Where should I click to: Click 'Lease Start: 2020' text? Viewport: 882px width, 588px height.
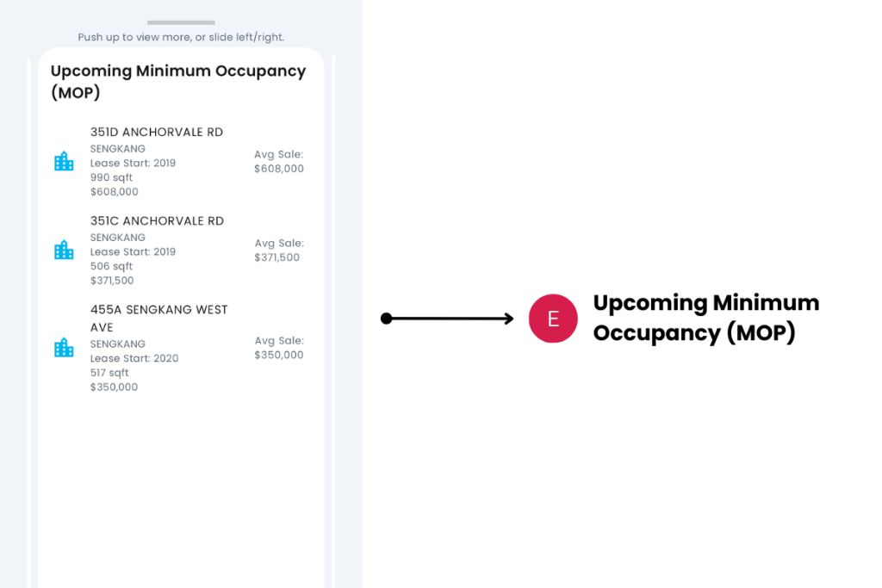coord(134,358)
